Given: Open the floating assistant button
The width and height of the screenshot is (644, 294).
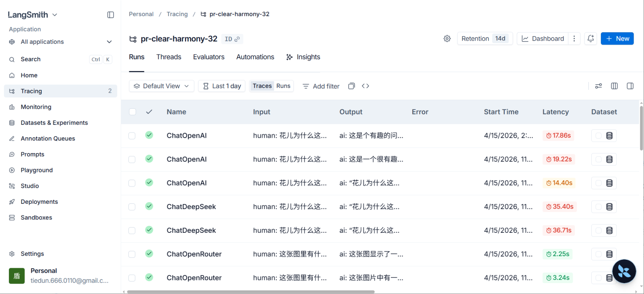Looking at the screenshot, I should pyautogui.click(x=624, y=271).
